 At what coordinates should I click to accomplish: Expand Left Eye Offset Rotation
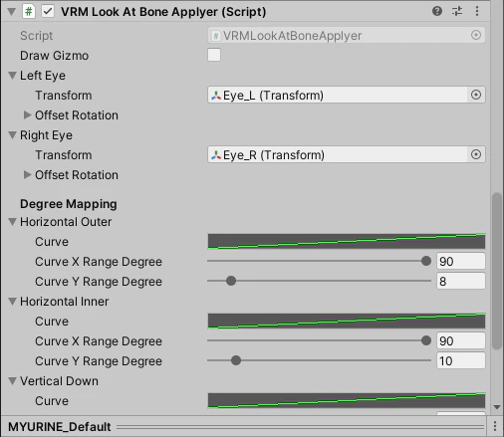tap(27, 115)
